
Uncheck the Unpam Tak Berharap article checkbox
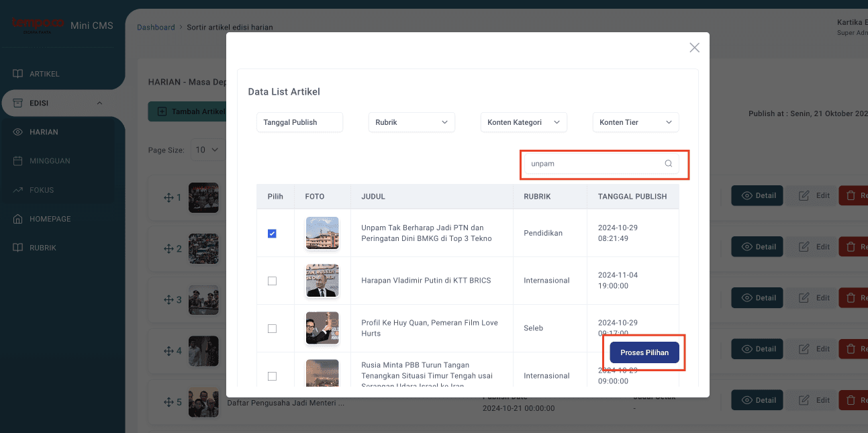[x=272, y=234]
